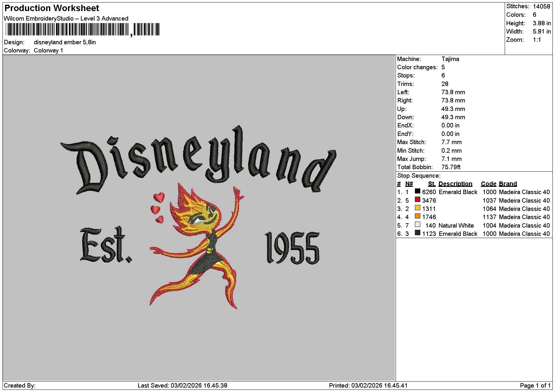Click the Height value 3.88 in
Screen dimensions: 555x392
(x=542, y=23)
